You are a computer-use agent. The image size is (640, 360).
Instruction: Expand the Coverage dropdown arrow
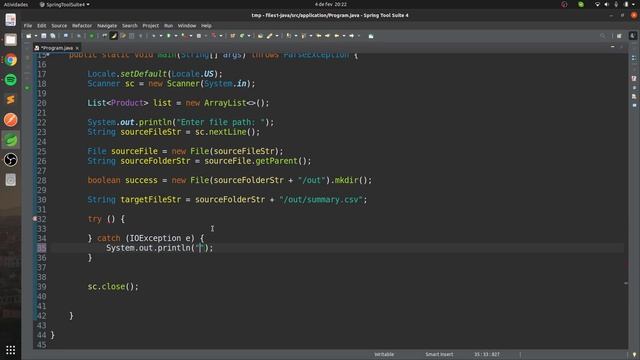point(191,36)
